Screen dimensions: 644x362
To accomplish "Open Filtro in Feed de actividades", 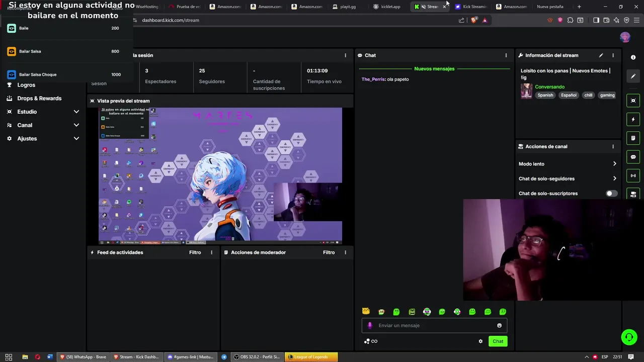I will point(195,252).
